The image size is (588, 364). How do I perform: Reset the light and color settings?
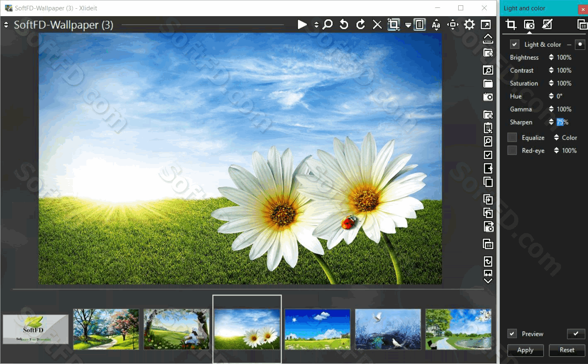(567, 350)
